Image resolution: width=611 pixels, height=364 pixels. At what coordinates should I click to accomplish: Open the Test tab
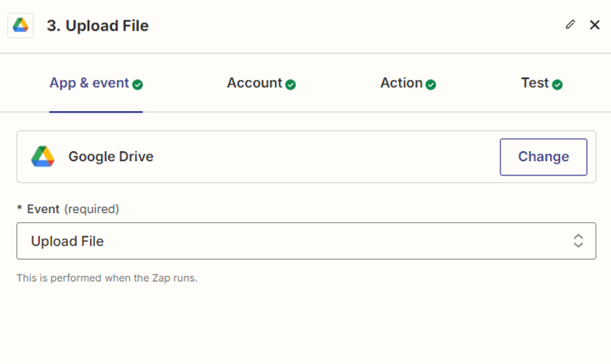pyautogui.click(x=541, y=83)
